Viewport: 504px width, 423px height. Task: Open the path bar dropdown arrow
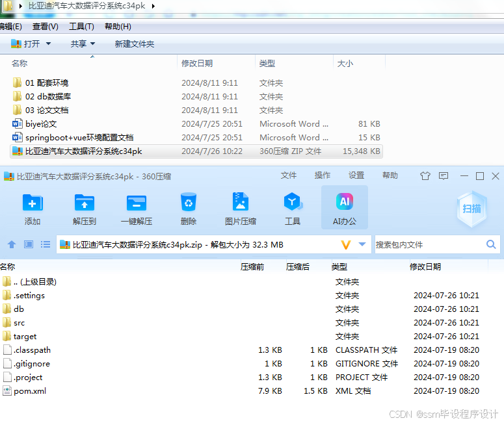pyautogui.click(x=362, y=244)
